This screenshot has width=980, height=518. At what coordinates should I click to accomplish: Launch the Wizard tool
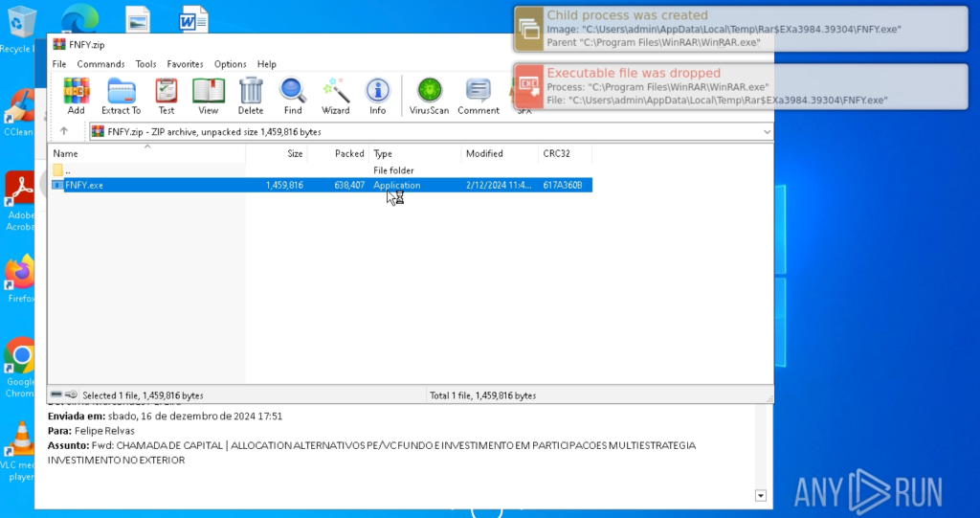[336, 96]
